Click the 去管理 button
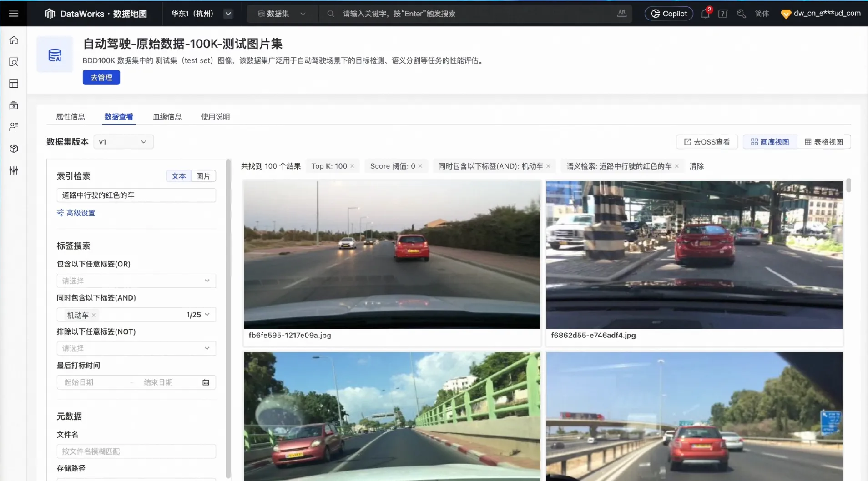 point(101,77)
